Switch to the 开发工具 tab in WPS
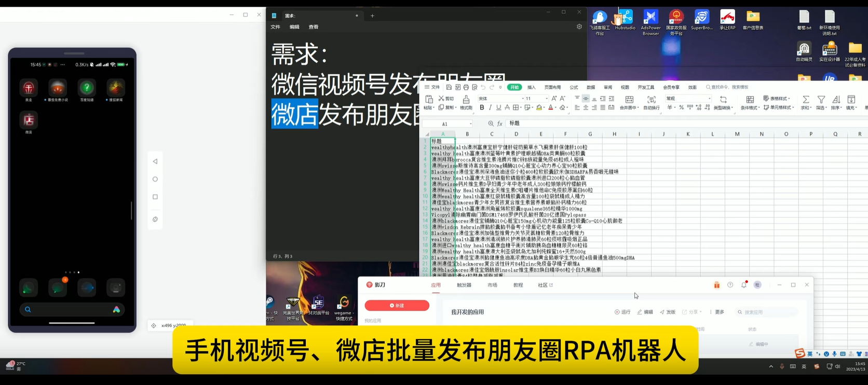 click(646, 87)
